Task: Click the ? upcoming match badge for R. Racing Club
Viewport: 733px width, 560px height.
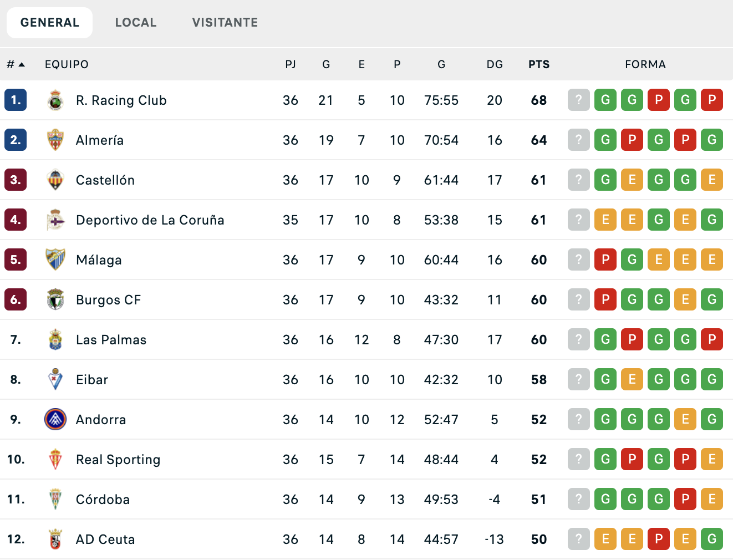Action: coord(578,100)
